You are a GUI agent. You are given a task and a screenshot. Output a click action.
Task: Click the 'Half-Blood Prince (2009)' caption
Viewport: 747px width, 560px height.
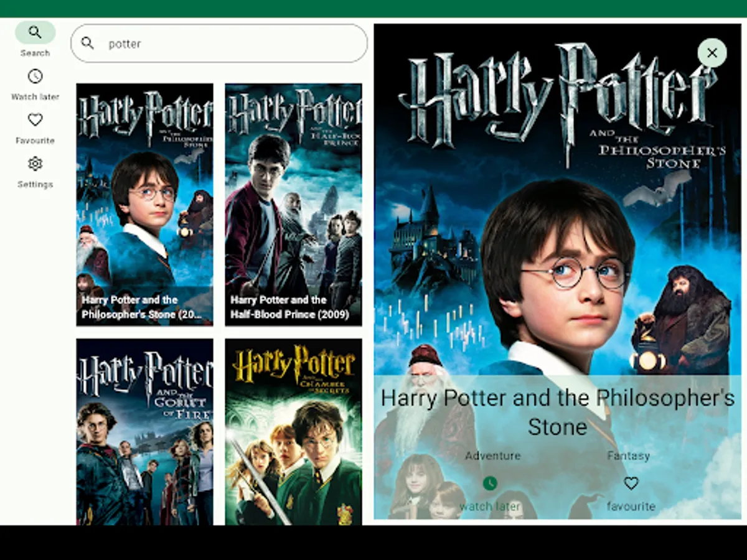289,315
